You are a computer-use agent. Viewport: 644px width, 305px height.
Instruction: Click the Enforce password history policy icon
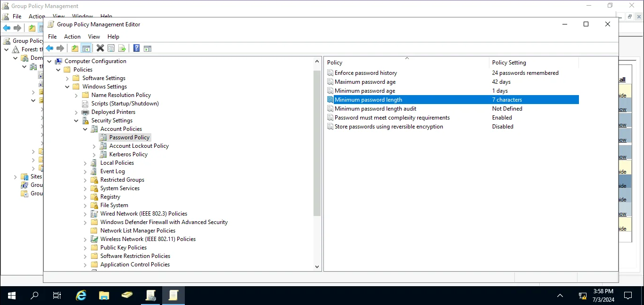click(x=330, y=73)
